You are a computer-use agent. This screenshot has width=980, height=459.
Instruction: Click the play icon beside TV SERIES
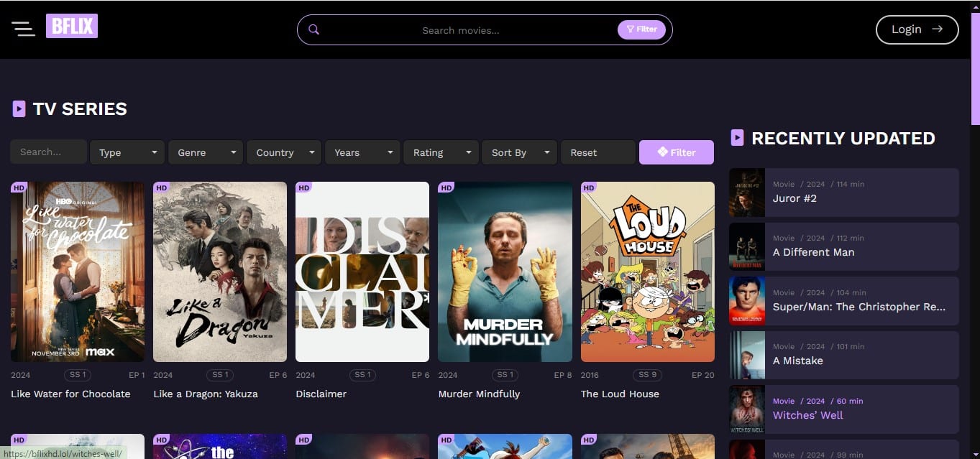click(19, 108)
